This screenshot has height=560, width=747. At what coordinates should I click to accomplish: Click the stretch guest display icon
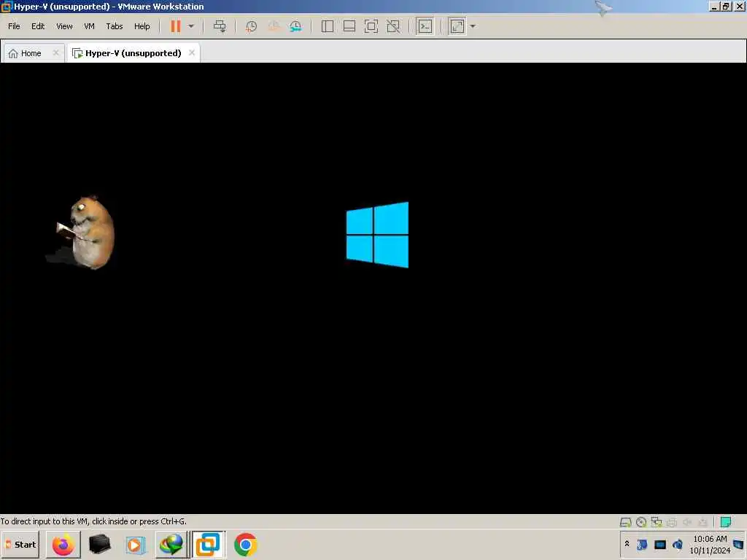(x=457, y=26)
